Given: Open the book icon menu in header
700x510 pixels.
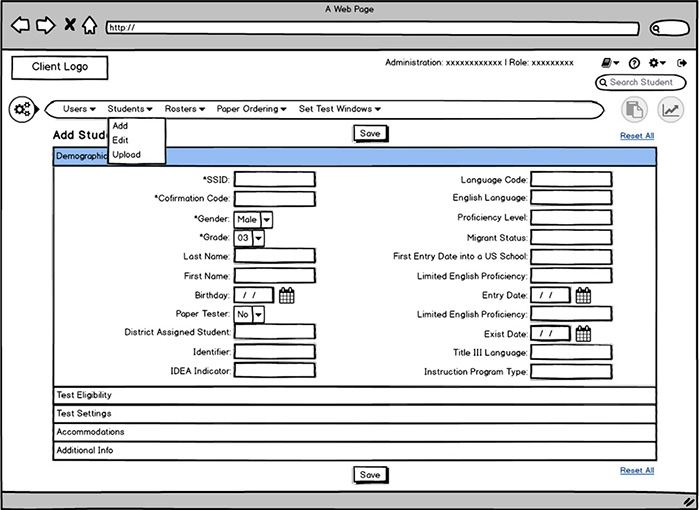Looking at the screenshot, I should point(610,63).
